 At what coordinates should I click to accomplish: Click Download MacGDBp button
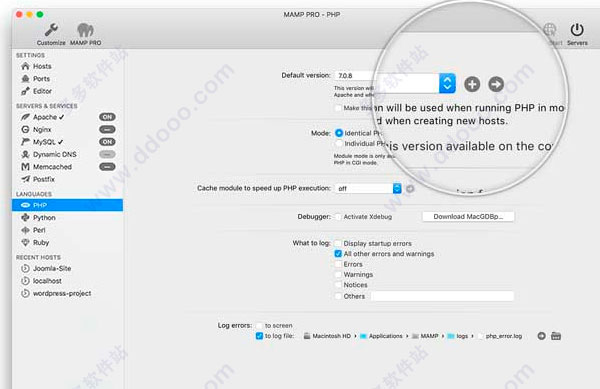coord(468,216)
